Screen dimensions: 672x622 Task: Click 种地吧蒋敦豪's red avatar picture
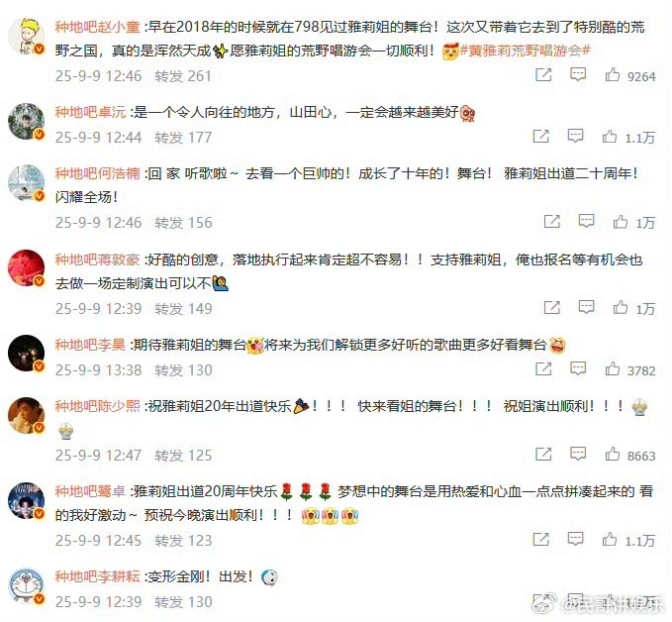pyautogui.click(x=26, y=267)
